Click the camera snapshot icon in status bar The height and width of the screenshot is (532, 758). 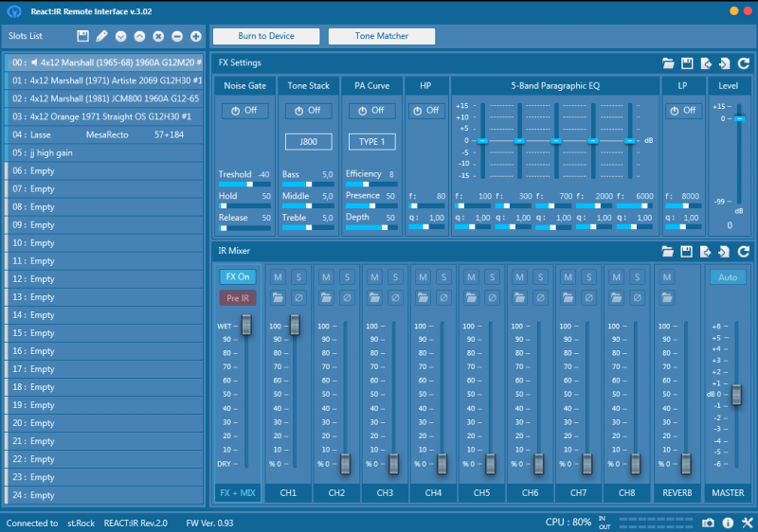(708, 523)
